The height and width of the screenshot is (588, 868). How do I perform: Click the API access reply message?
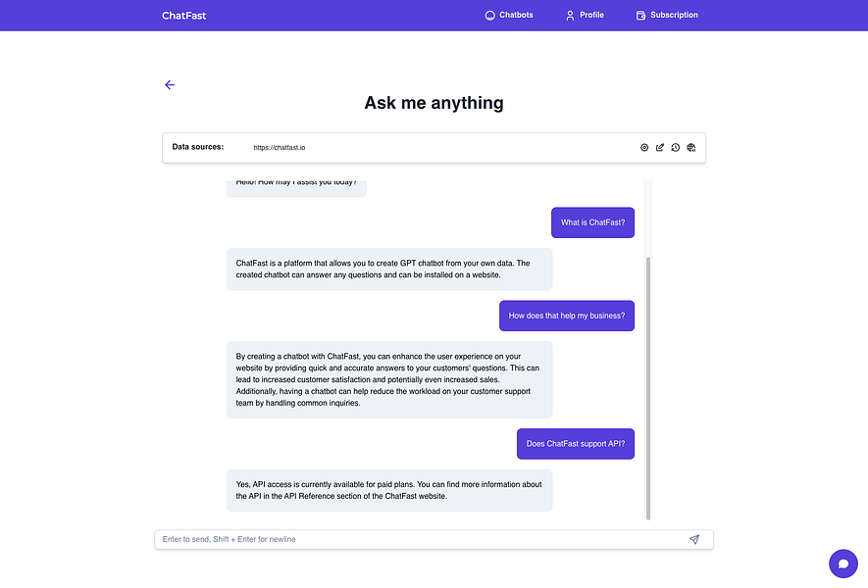click(389, 490)
